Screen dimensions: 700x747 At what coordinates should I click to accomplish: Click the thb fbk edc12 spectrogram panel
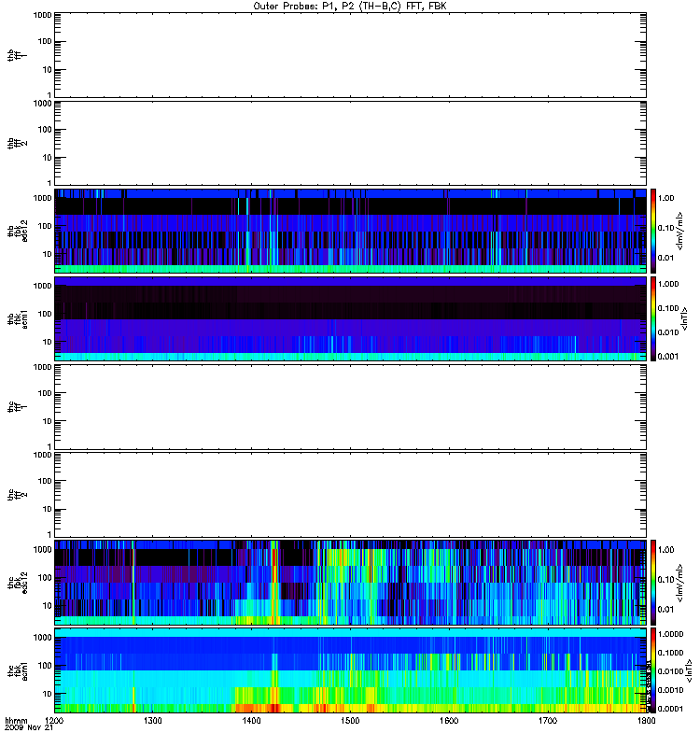coord(350,231)
